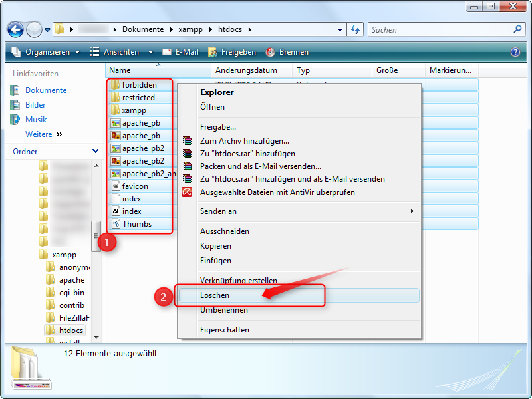
Task: Open the recent pages dropdown arrow
Action: [47, 30]
